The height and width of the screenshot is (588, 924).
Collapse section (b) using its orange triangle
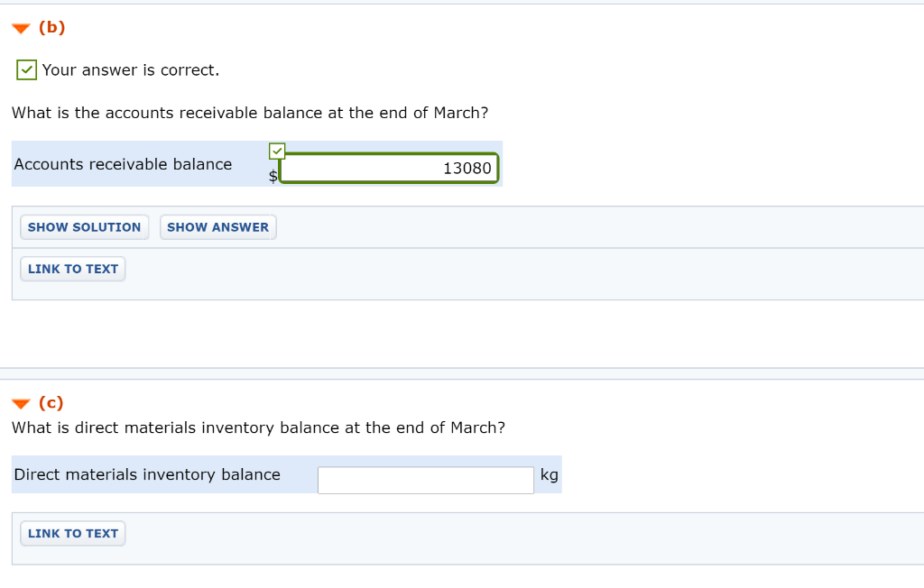click(x=21, y=28)
